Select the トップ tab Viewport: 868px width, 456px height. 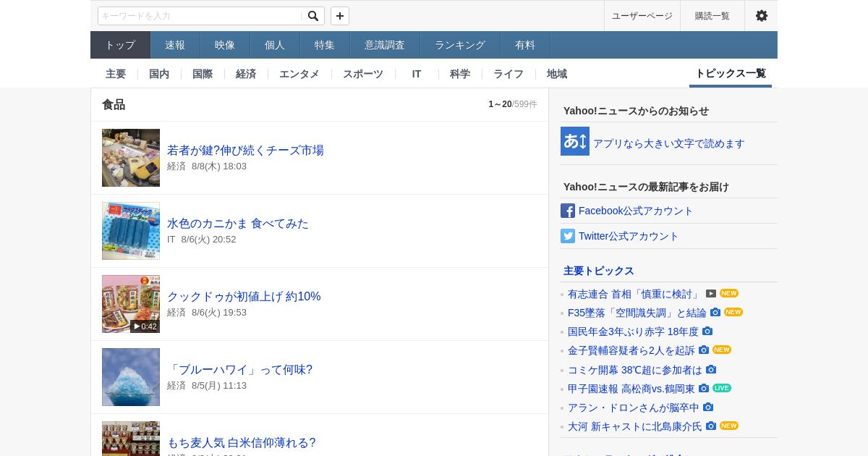(120, 45)
